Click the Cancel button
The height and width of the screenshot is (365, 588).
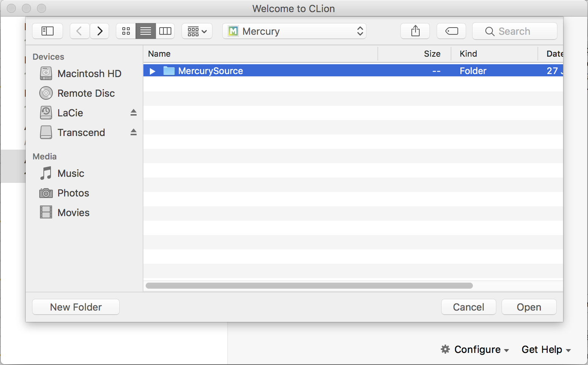[x=468, y=307]
